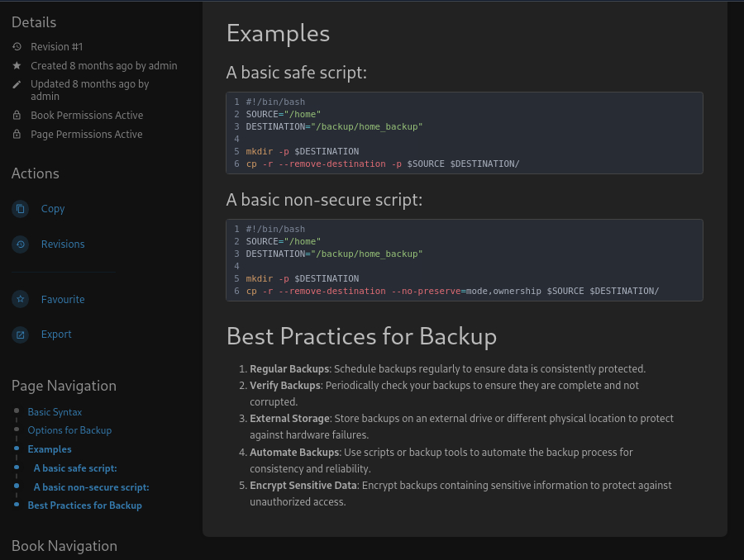Navigate to Examples in page navigation
Screen dimensions: 744x560
pos(50,449)
